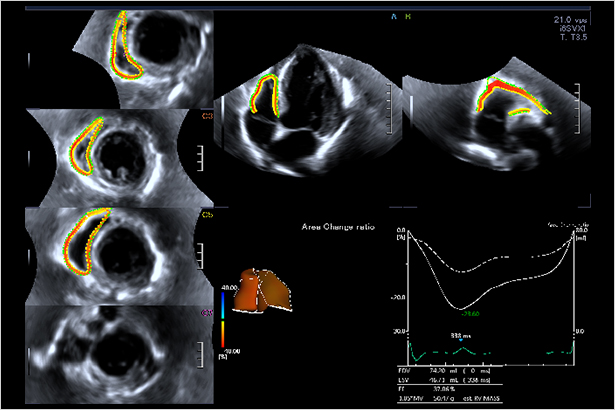615x410 pixels.
Task: Click the 338 ms time marker on graph
Action: (x=460, y=339)
